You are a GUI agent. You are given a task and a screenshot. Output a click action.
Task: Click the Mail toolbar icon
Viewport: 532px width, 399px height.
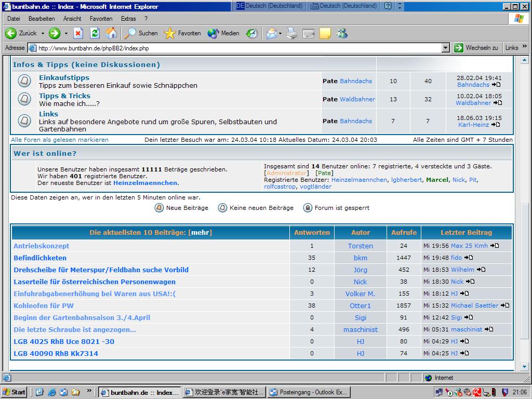pos(271,33)
